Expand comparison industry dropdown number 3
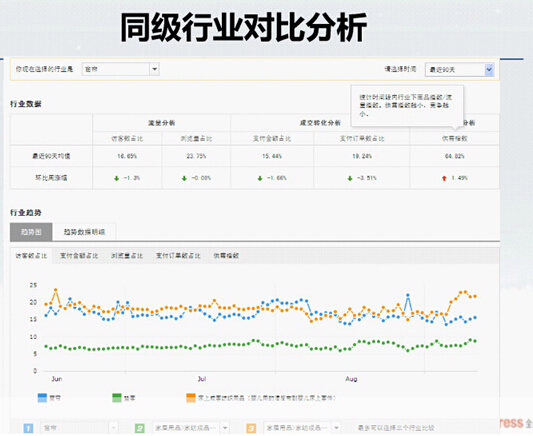This screenshot has height=436, width=533. point(302,428)
